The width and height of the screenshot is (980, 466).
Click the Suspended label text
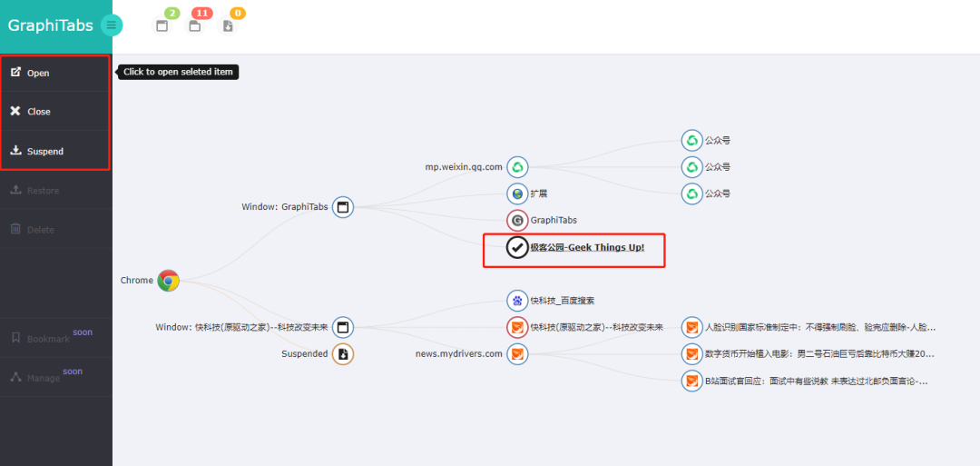[304, 354]
